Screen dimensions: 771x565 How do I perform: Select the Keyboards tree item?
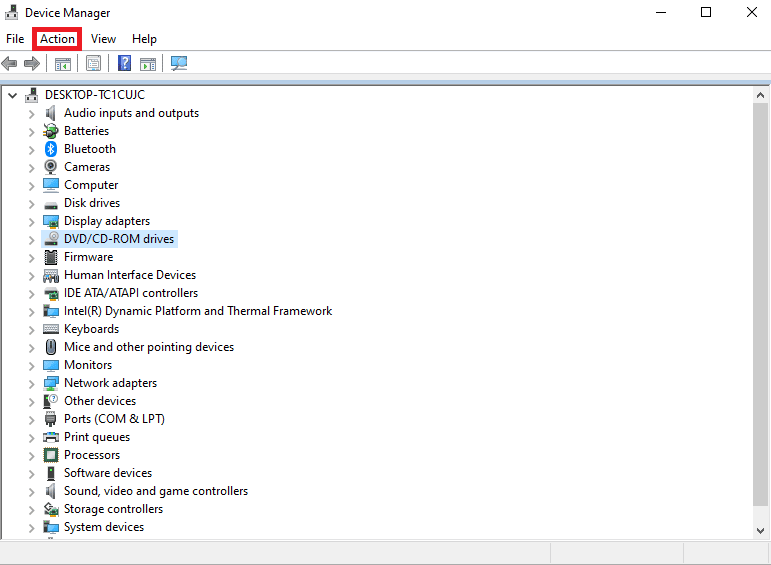click(91, 329)
